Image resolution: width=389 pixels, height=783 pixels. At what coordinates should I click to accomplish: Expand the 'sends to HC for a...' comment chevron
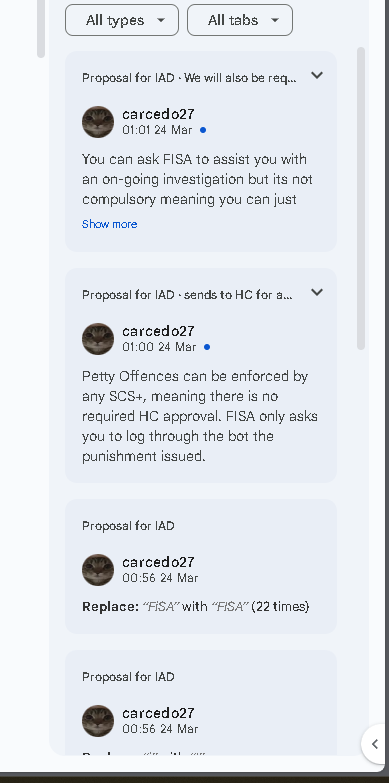coord(317,292)
